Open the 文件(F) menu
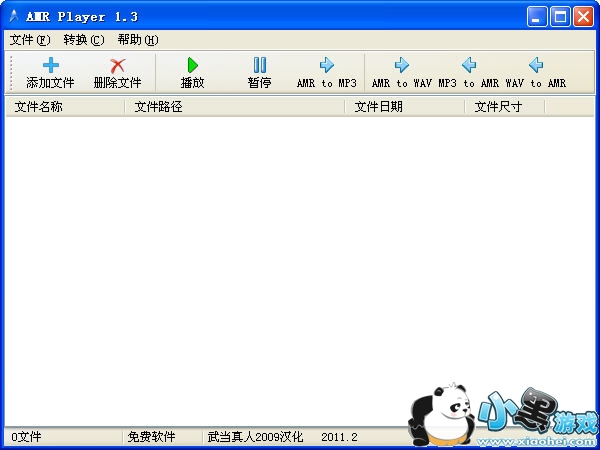600x450 pixels. 30,40
